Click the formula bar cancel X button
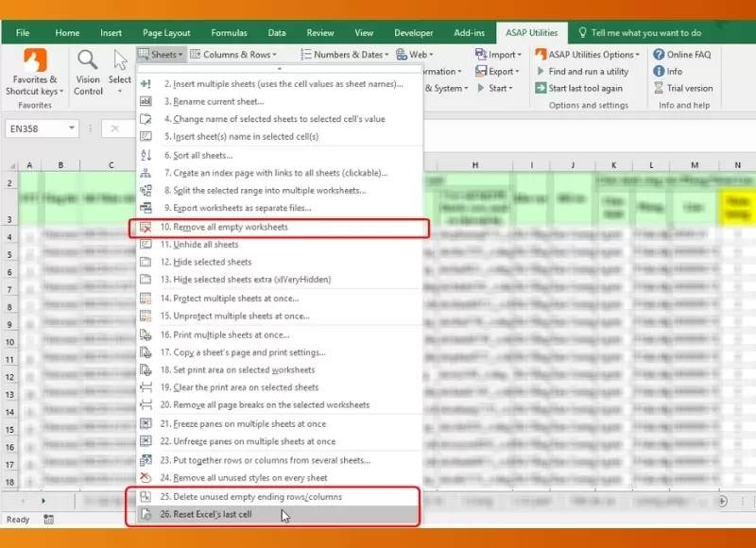756x548 pixels. pos(114,128)
